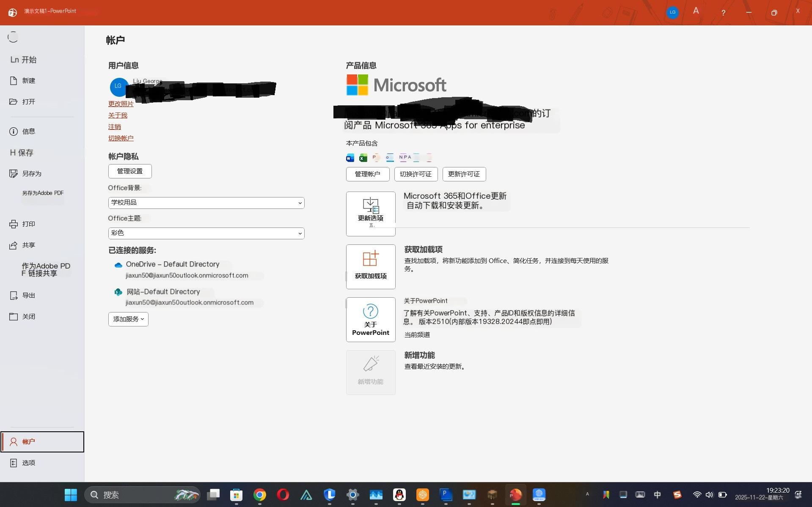Click the Change photo (更改照片) link
The image size is (812, 507).
tap(121, 104)
